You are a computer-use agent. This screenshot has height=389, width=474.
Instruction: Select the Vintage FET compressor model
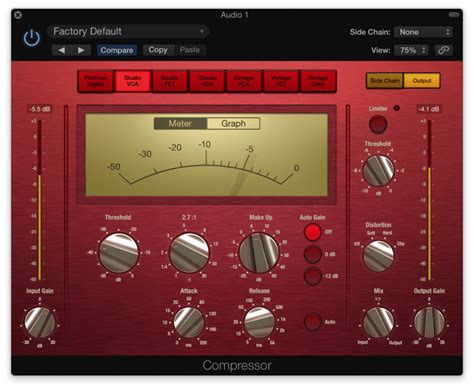tap(281, 81)
